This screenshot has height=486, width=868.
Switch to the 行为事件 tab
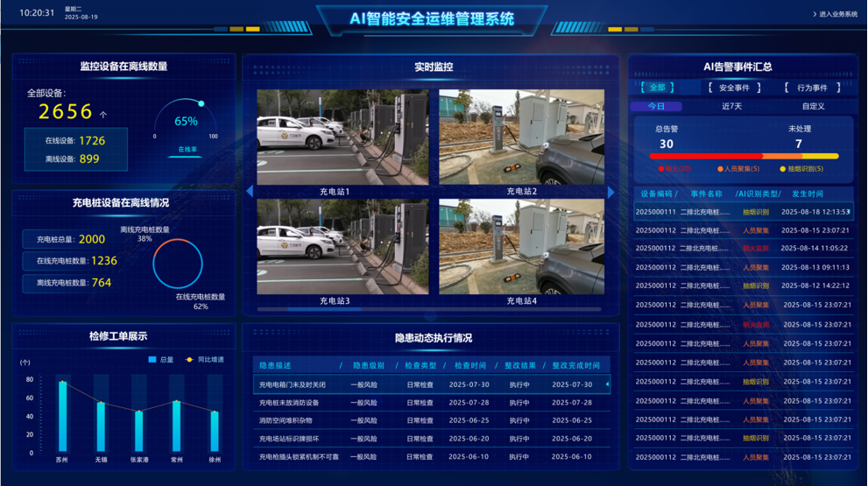pos(812,88)
